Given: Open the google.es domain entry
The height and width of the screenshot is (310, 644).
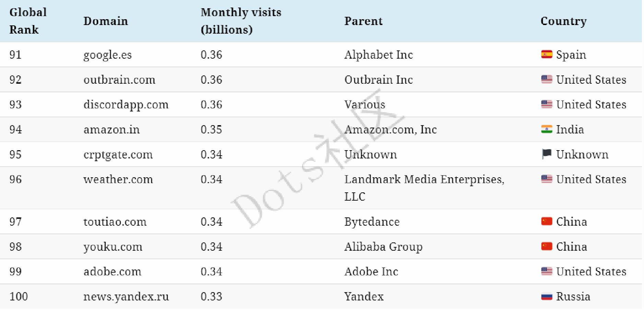Looking at the screenshot, I should click(107, 55).
